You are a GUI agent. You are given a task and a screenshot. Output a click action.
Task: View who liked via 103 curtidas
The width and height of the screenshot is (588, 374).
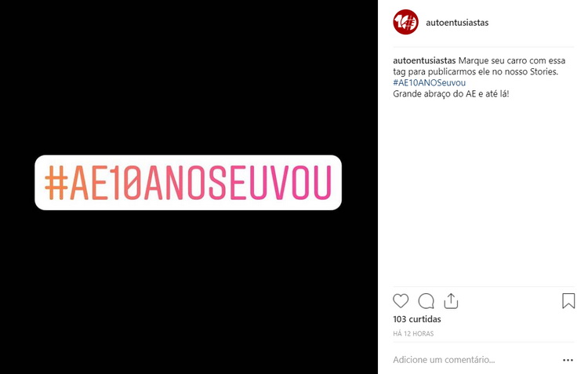tap(417, 319)
